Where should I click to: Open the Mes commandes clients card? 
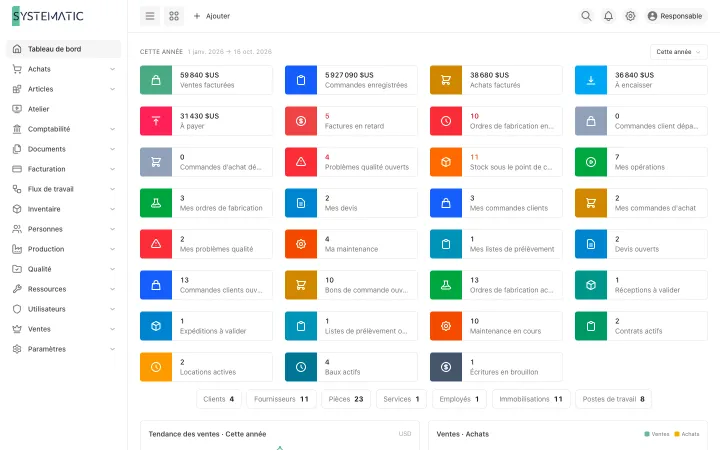[x=496, y=203]
